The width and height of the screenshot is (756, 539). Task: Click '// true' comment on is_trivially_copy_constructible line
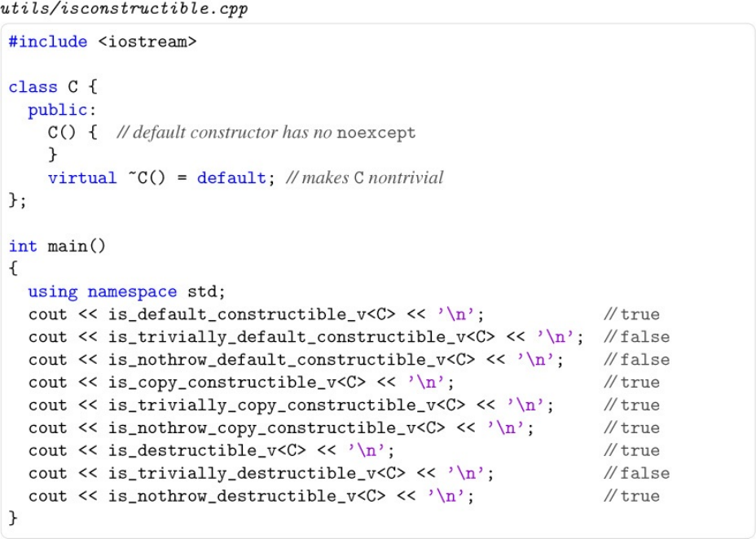tap(631, 405)
